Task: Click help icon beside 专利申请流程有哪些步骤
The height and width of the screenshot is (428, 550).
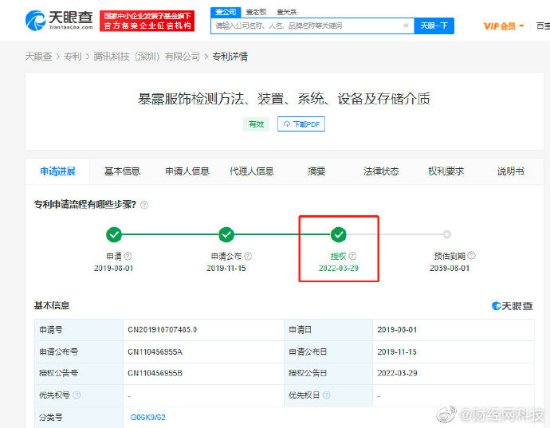Action: point(144,205)
